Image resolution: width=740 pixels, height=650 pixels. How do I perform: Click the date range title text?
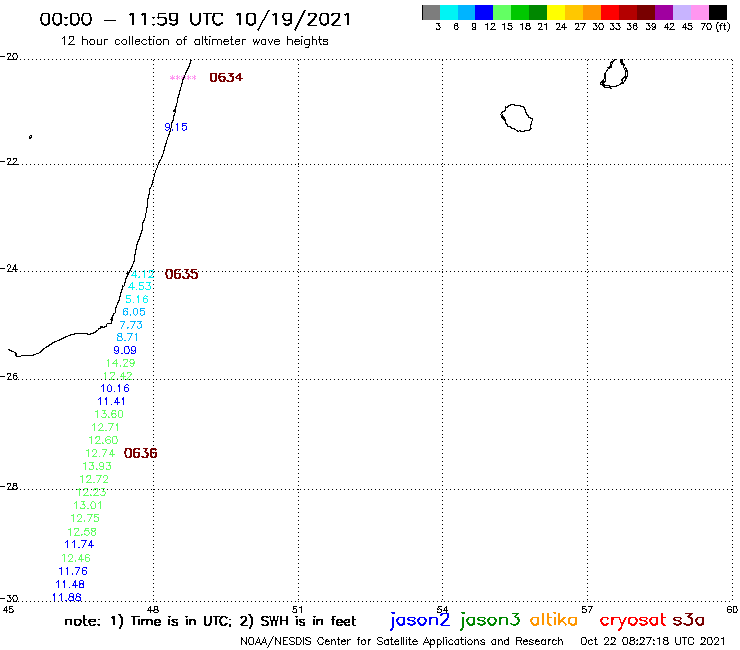point(195,20)
